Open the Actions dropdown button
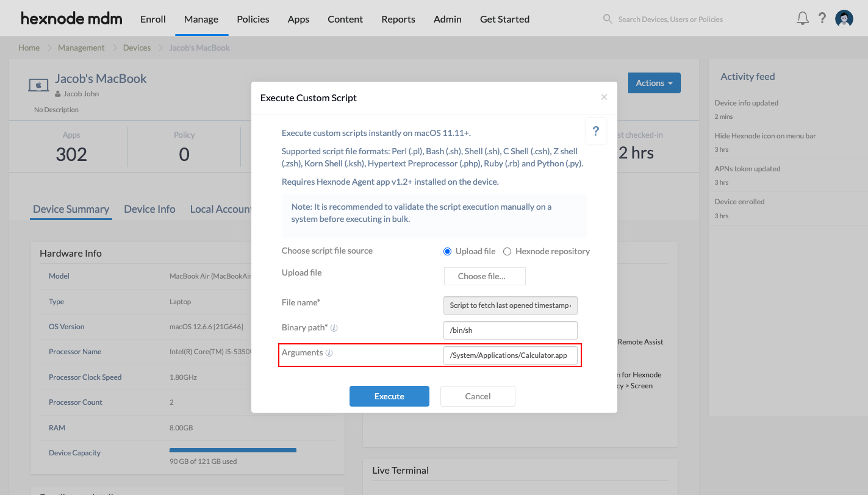 pos(654,83)
